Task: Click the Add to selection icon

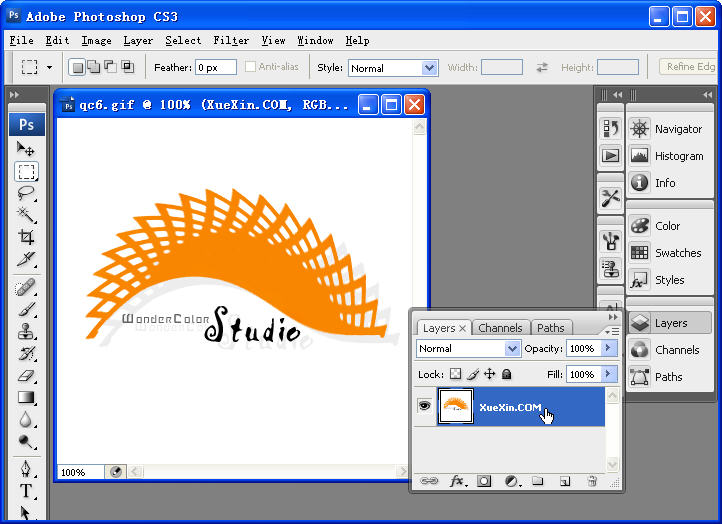Action: [94, 67]
